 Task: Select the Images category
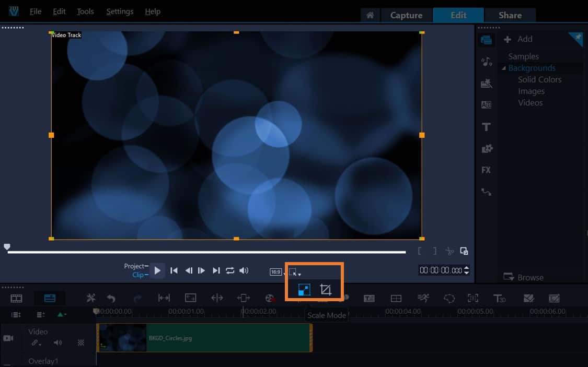[x=531, y=91]
